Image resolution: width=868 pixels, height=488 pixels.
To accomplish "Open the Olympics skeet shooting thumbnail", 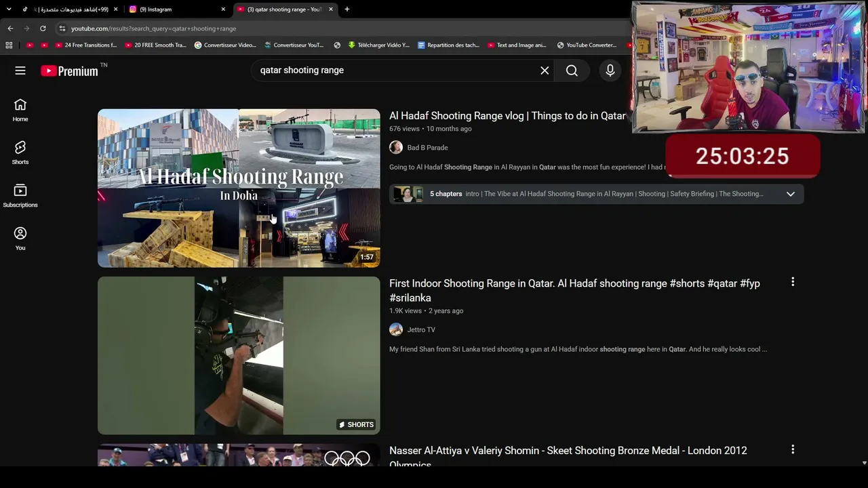I will click(x=239, y=455).
